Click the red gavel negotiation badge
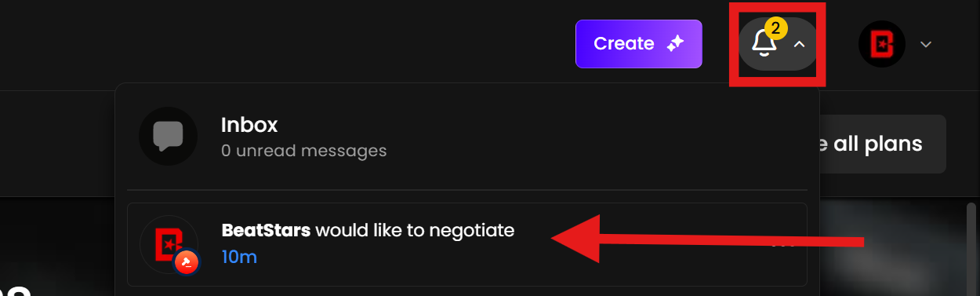Image resolution: width=980 pixels, height=296 pixels. pyautogui.click(x=186, y=262)
